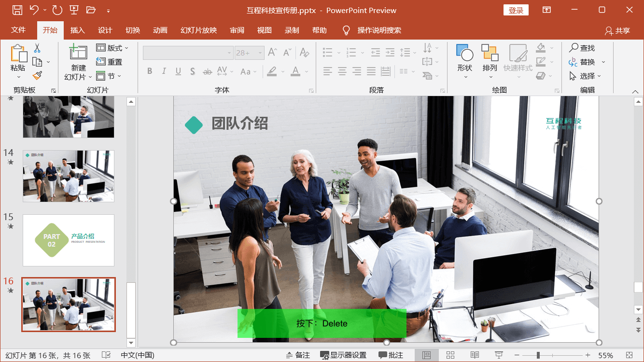Click zoom out minus button
This screenshot has height=362, width=644.
517,355
